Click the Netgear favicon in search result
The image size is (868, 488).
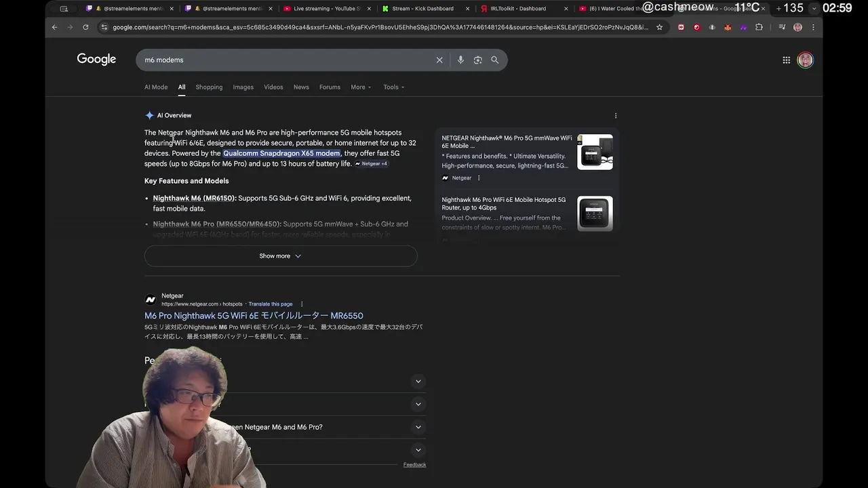(151, 300)
